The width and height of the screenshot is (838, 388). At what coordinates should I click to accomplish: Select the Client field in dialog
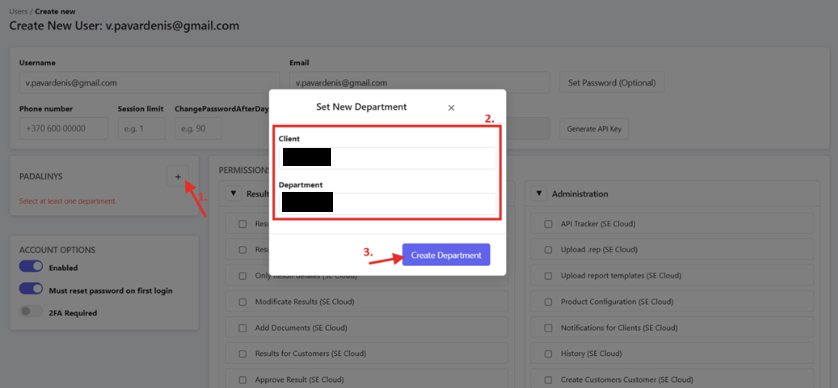387,158
